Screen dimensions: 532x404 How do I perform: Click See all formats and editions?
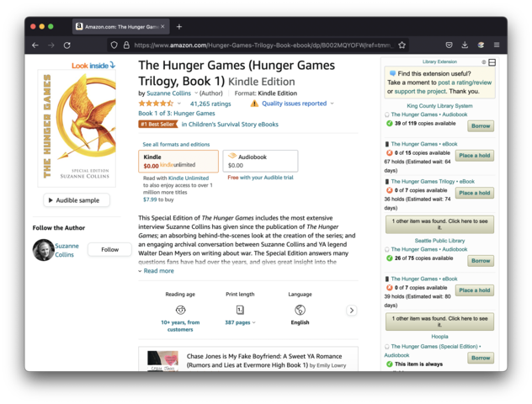176,144
